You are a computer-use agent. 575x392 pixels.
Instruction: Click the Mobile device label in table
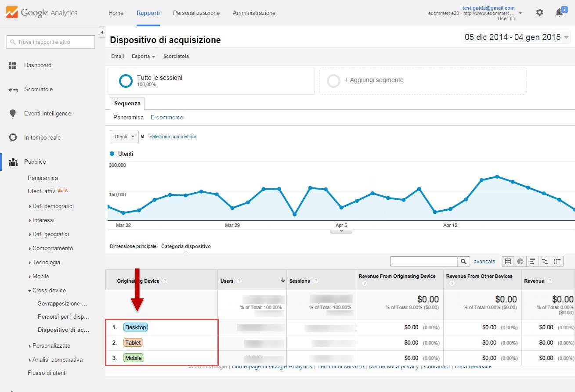click(134, 358)
